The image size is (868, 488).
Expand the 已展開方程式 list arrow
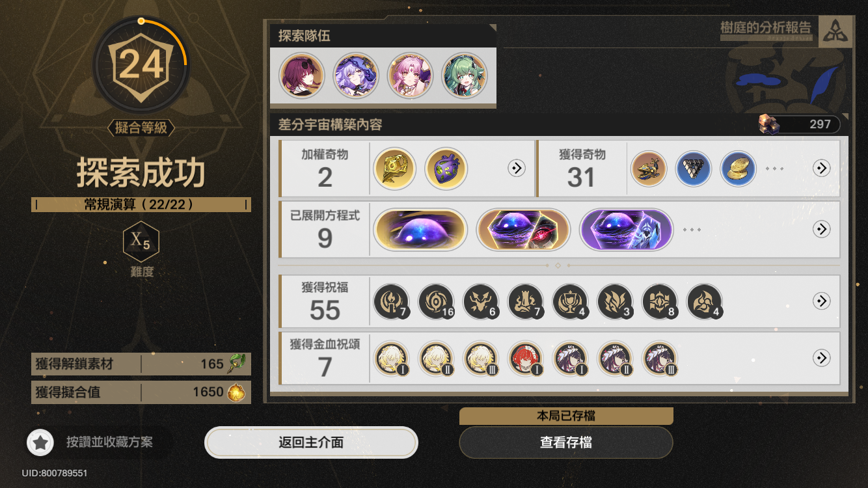822,230
